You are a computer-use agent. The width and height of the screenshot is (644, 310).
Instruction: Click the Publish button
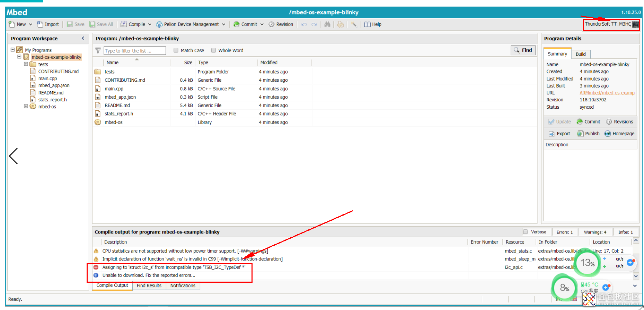[x=588, y=134]
